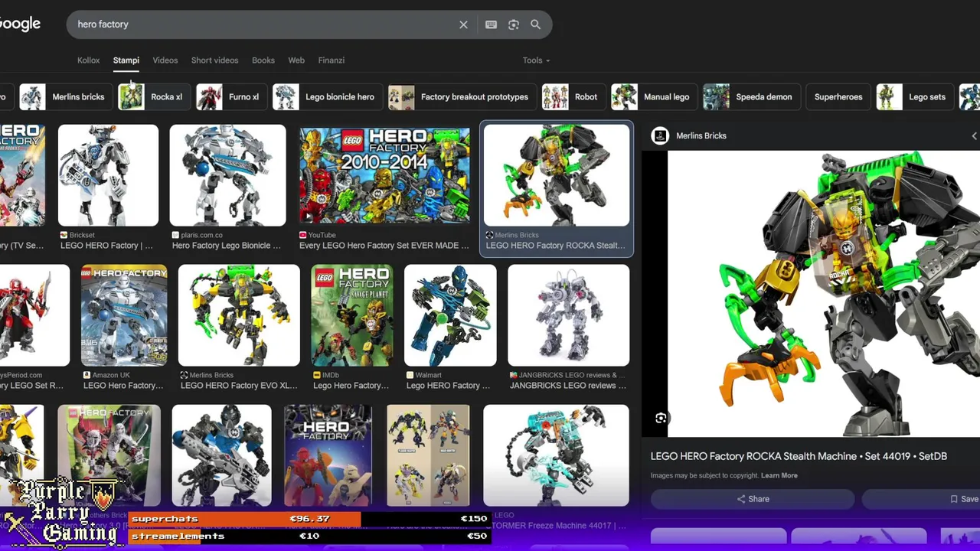Image resolution: width=980 pixels, height=551 pixels.
Task: Open the Merlins Bricks EVO XL thumbnail
Action: (x=239, y=315)
